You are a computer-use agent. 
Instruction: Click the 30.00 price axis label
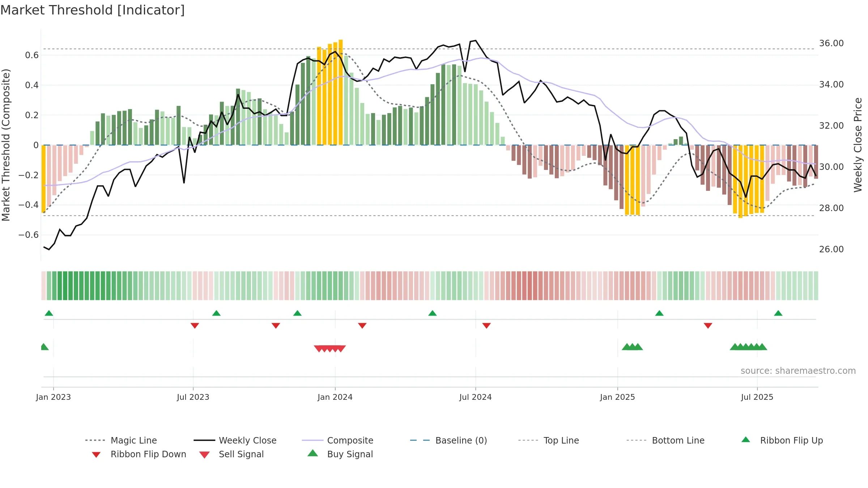point(831,167)
